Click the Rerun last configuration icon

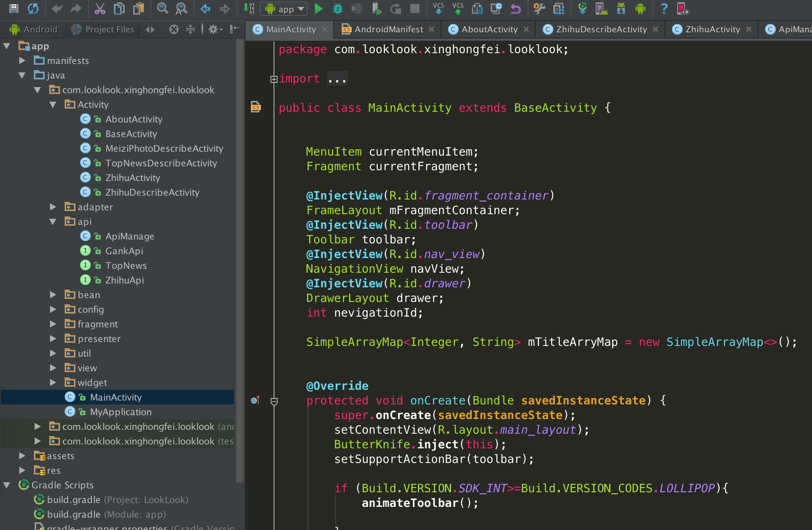click(x=395, y=8)
